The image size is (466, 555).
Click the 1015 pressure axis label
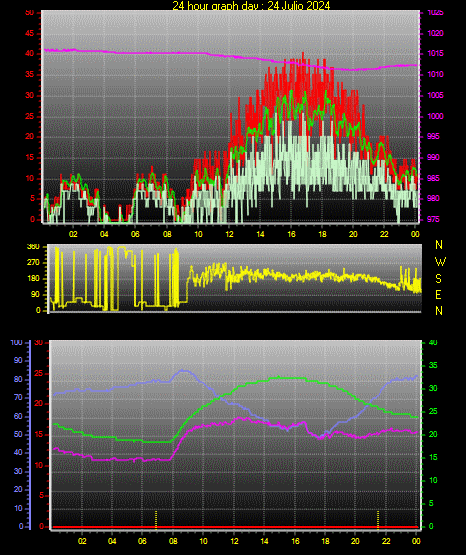[x=435, y=53]
